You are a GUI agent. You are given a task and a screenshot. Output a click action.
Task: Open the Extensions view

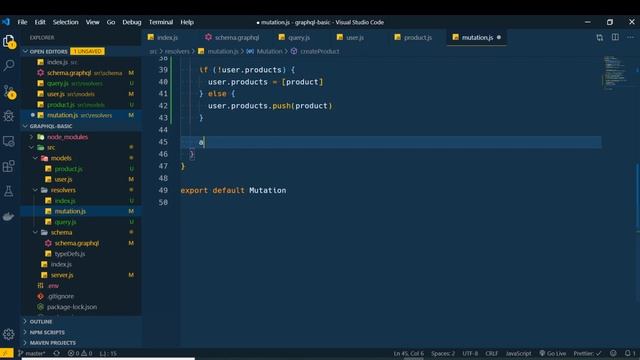pyautogui.click(x=9, y=166)
